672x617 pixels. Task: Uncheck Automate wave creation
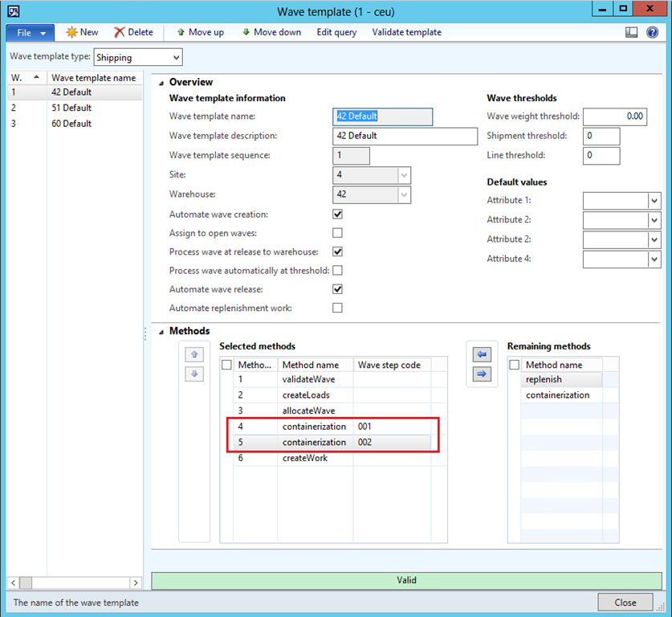pos(337,215)
